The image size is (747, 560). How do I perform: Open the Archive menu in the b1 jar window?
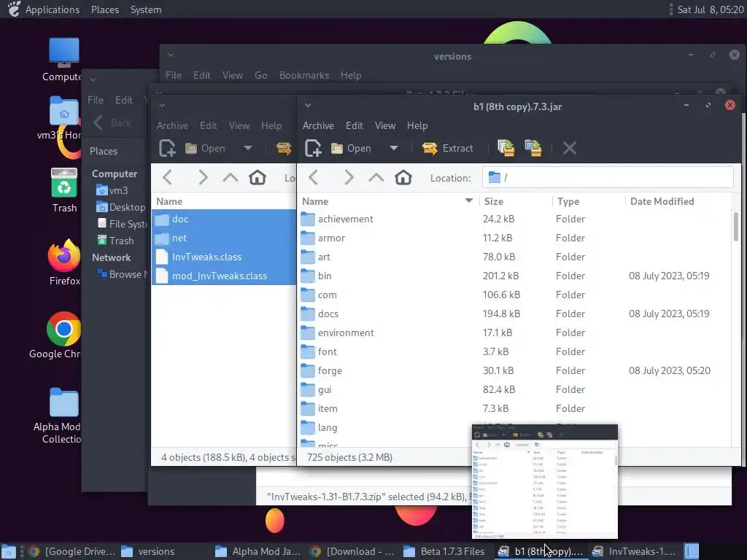coord(318,125)
